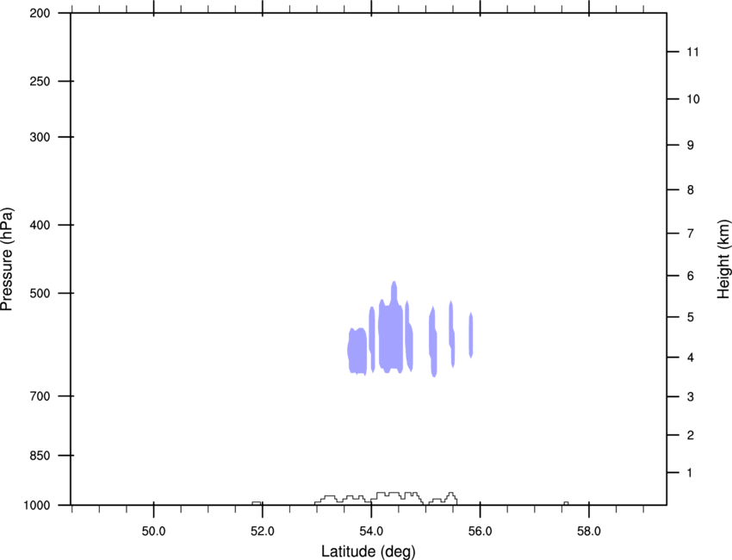
Task: Select the 300 pressure tick label
Action: click(x=40, y=138)
